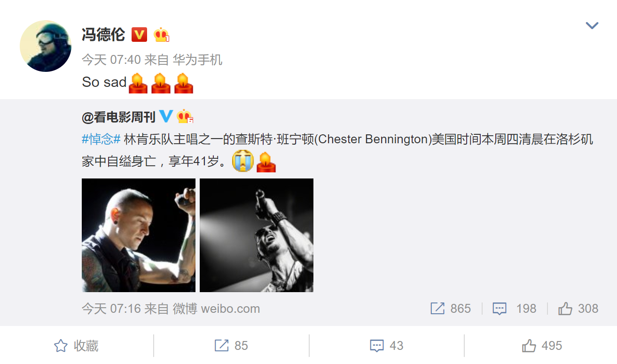The width and height of the screenshot is (617, 364).
Task: Repost this weibo showing 85 reposts
Action: 231,346
